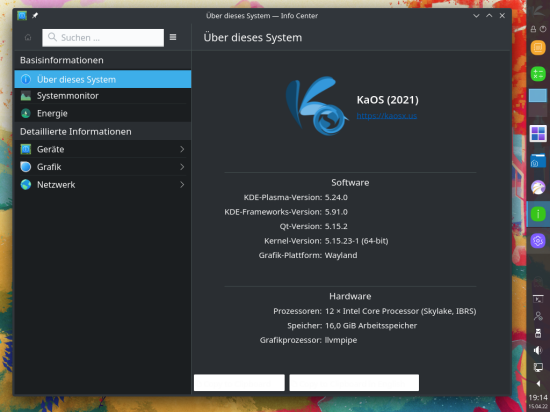Click the power icon in panel
The height and width of the screenshot is (412, 550).
543,29
